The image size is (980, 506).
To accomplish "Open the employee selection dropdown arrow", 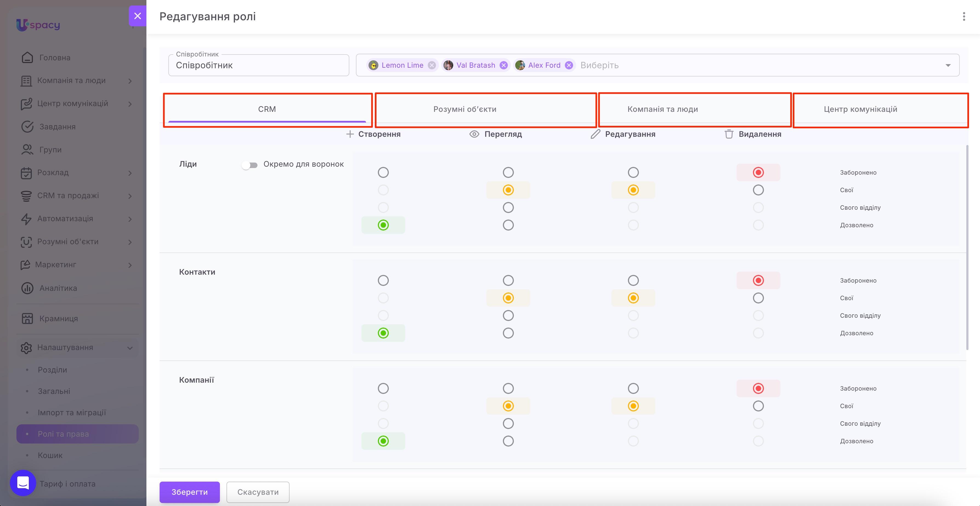I will [x=948, y=66].
